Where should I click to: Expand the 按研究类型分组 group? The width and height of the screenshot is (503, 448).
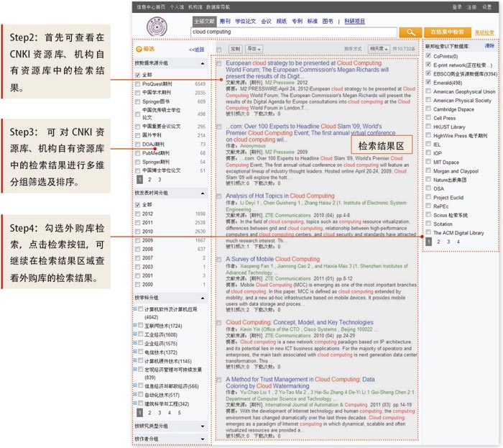coord(203,426)
